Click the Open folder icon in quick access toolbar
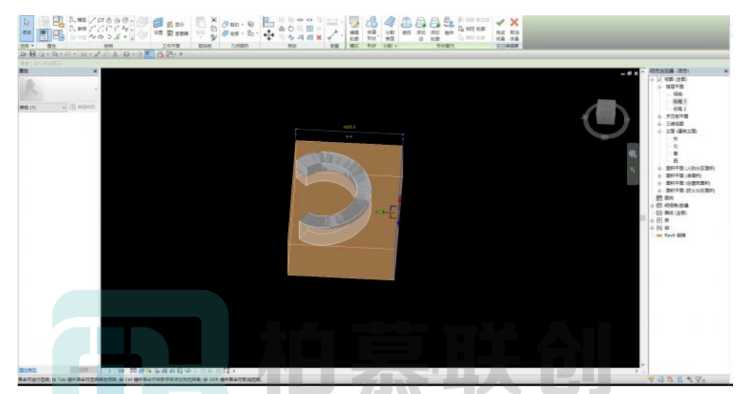 pyautogui.click(x=23, y=54)
